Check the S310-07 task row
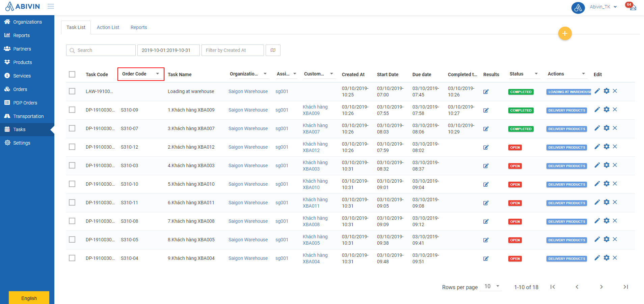Screen dimensions: 644x304 click(x=72, y=128)
